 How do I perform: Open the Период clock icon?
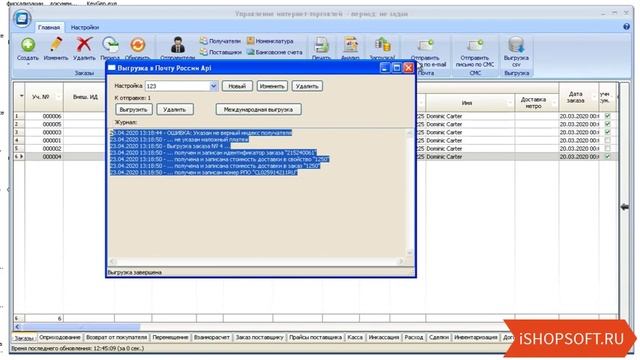click(x=110, y=44)
